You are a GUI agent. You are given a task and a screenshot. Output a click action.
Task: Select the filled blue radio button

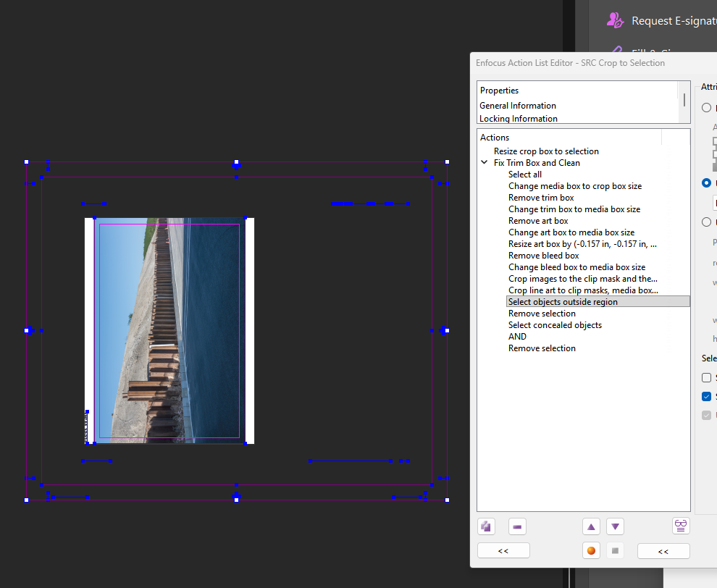tap(706, 183)
